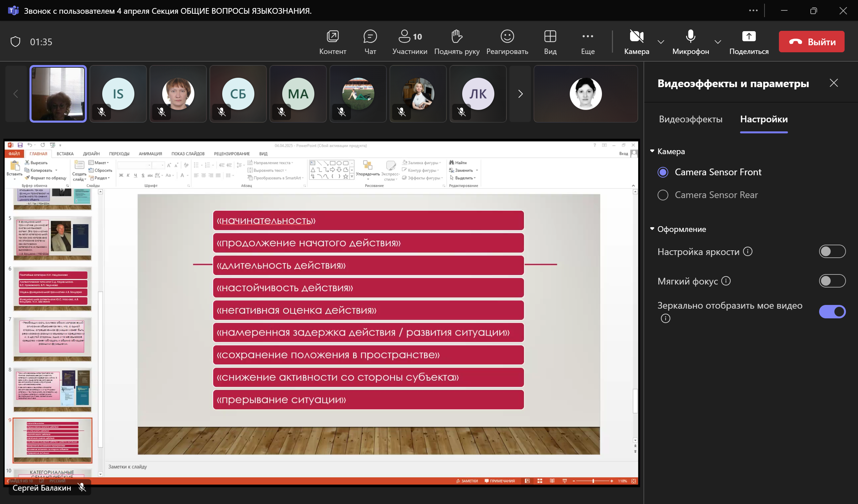Viewport: 858px width, 504px height.
Task: Click the Share (Поделиться) screen button
Action: (x=749, y=42)
